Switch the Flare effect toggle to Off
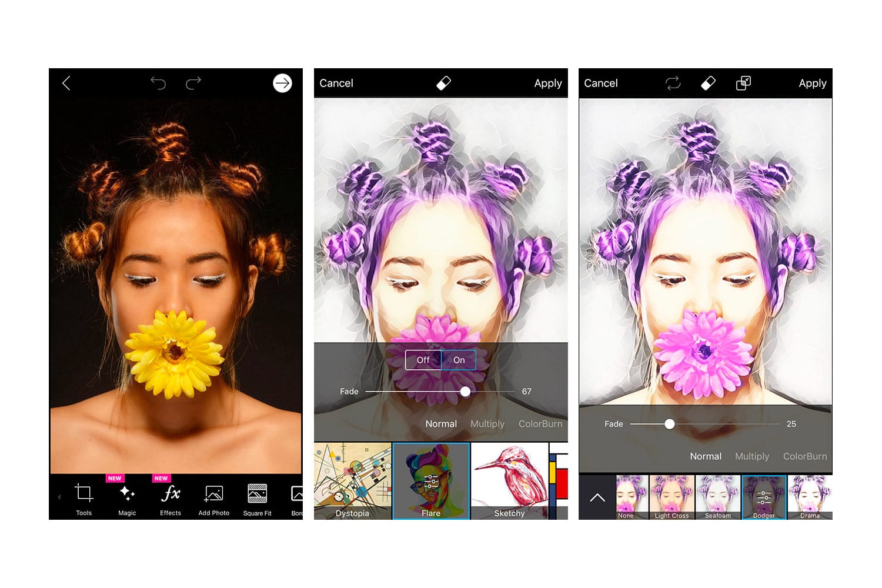882x588 pixels. [423, 360]
